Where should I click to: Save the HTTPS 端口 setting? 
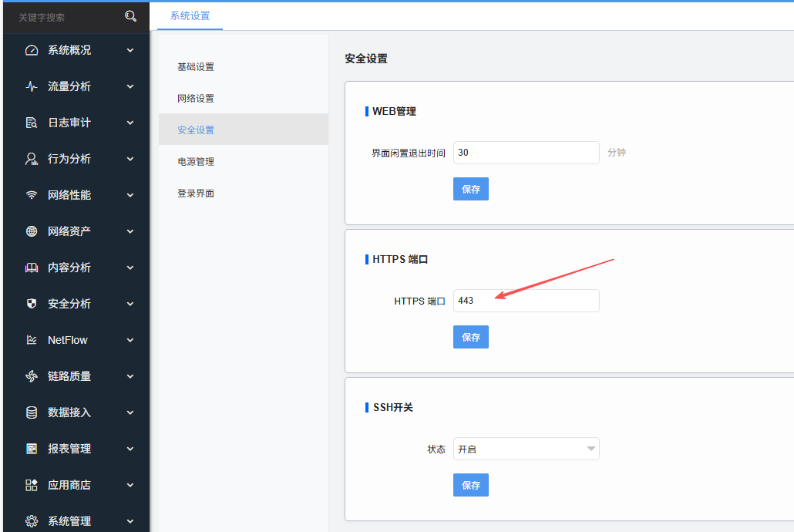[x=470, y=337]
